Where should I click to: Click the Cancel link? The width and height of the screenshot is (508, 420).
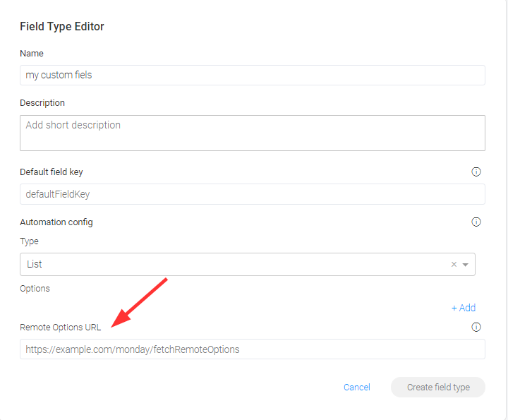tap(357, 388)
